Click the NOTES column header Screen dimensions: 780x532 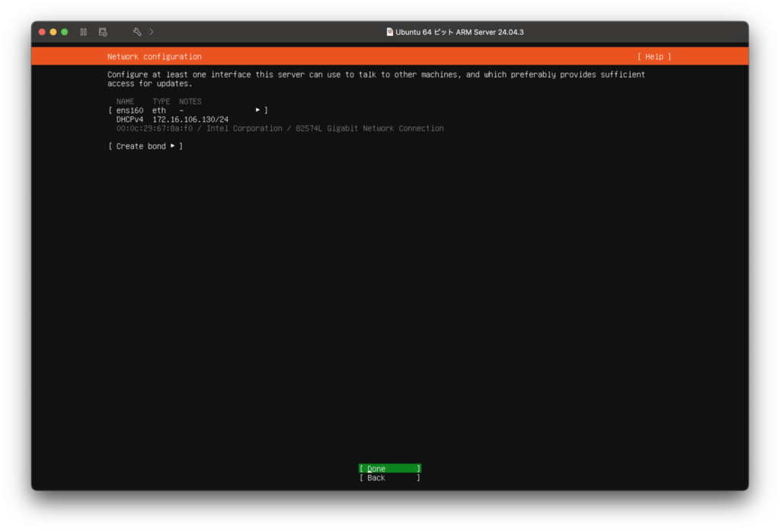(190, 101)
